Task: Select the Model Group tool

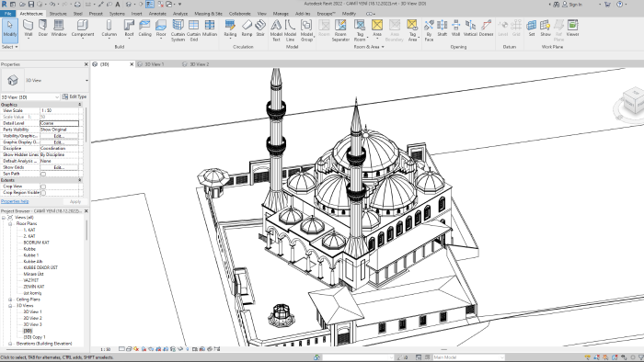Action: (x=306, y=30)
